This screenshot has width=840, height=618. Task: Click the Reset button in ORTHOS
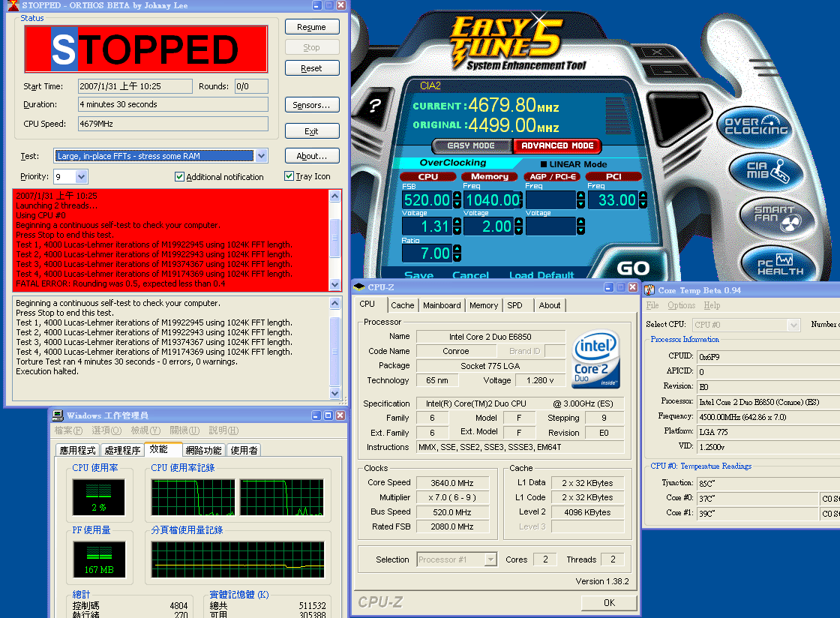(x=312, y=68)
